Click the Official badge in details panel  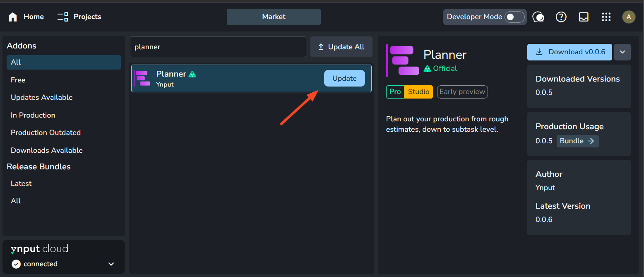[440, 68]
